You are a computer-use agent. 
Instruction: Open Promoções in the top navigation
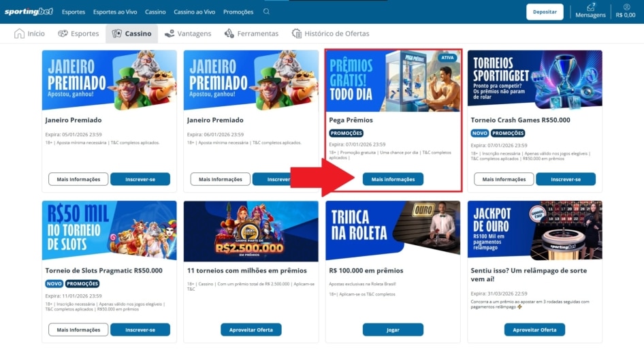tap(238, 12)
